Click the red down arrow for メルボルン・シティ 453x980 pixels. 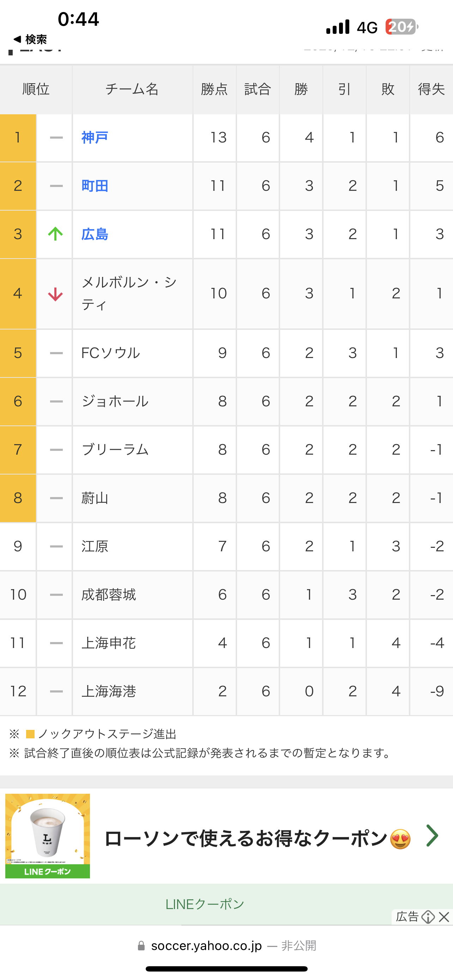pyautogui.click(x=55, y=294)
